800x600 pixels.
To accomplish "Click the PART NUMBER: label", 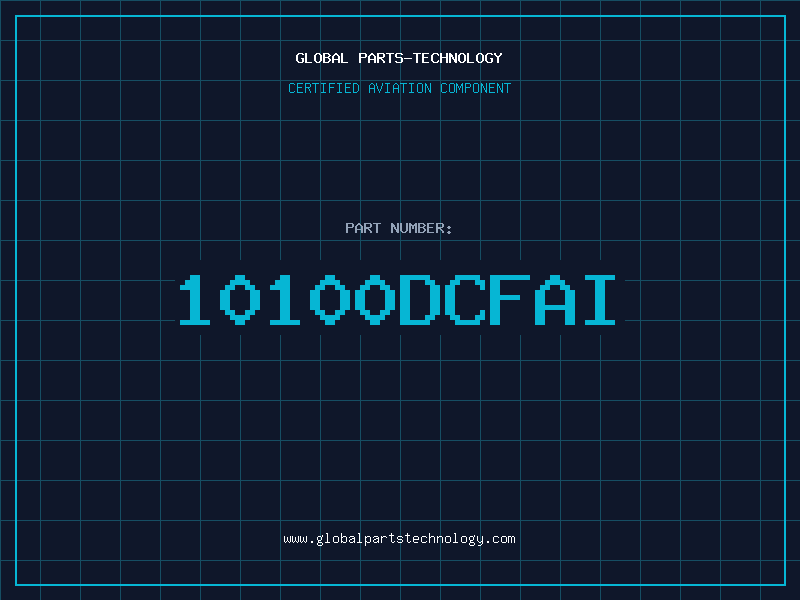I will coord(398,228).
